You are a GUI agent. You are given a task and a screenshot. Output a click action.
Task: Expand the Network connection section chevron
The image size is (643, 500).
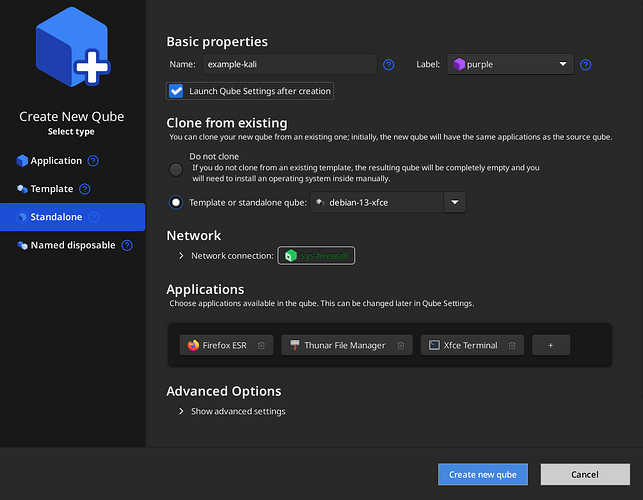pos(181,256)
